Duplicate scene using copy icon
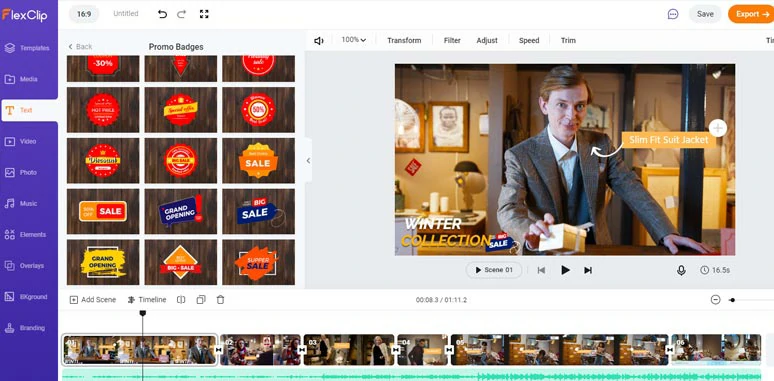Image resolution: width=774 pixels, height=381 pixels. pyautogui.click(x=201, y=300)
